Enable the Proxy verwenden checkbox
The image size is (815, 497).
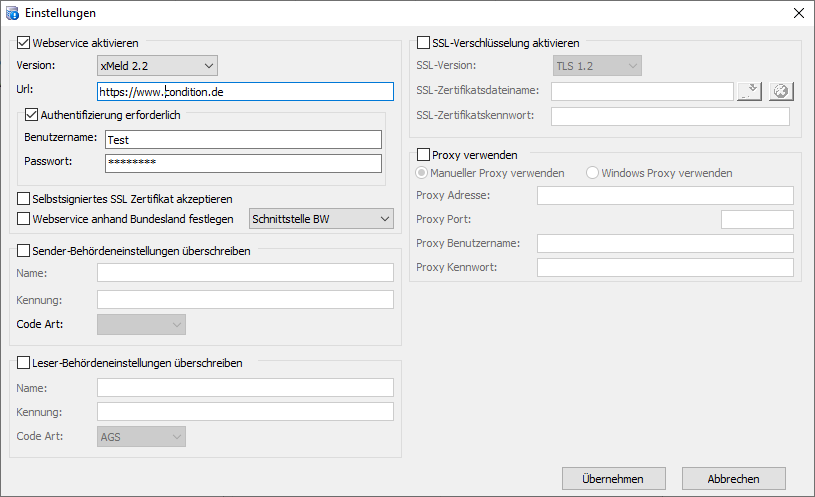[424, 155]
